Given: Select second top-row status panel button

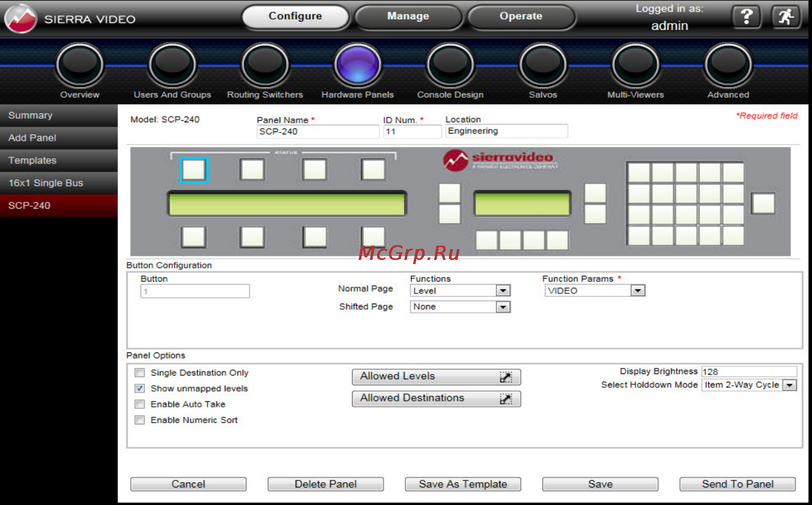Looking at the screenshot, I should pyautogui.click(x=253, y=170).
